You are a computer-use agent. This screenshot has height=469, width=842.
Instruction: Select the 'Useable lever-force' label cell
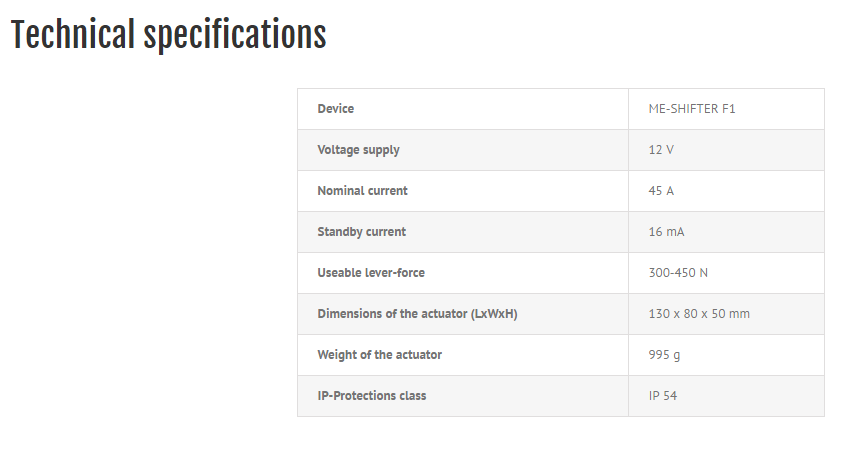pyautogui.click(x=371, y=273)
